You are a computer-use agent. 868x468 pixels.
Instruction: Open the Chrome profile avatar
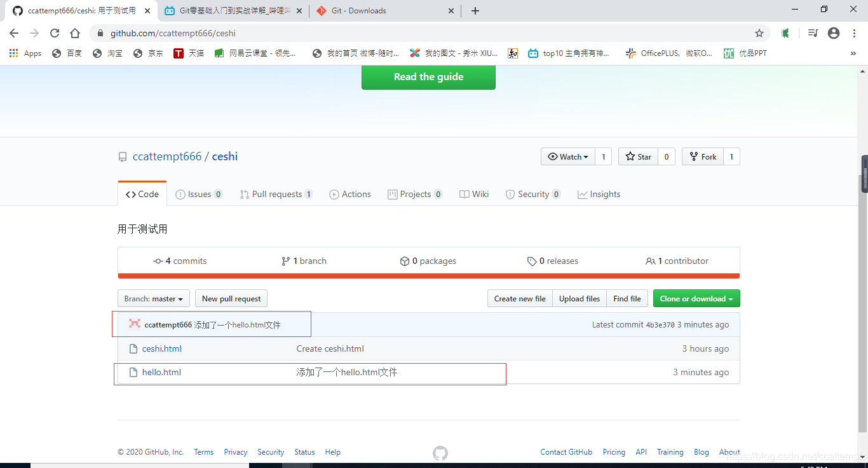tap(834, 33)
